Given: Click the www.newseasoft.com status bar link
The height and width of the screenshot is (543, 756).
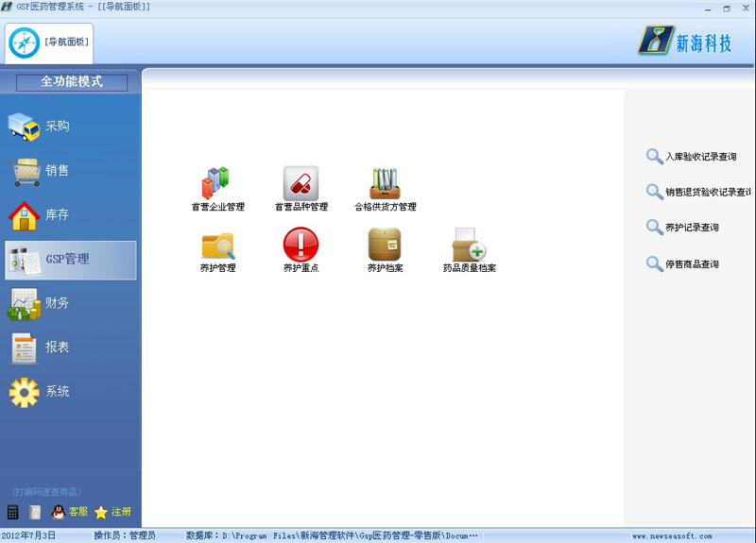Looking at the screenshot, I should click(x=672, y=535).
